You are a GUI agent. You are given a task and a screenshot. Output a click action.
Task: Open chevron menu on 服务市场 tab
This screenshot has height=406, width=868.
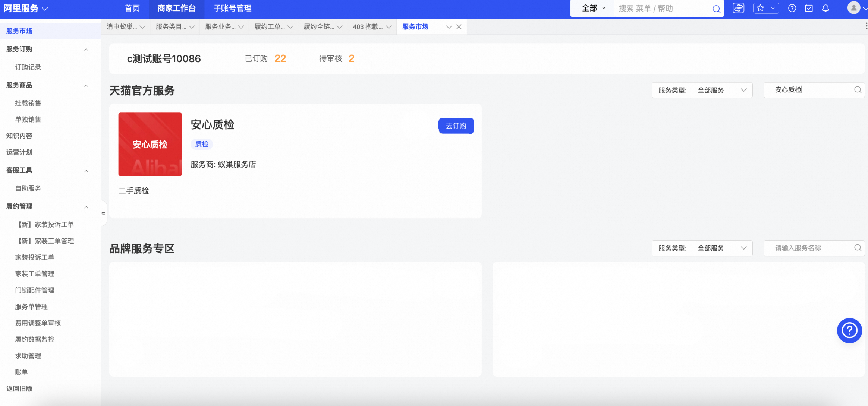pyautogui.click(x=449, y=27)
